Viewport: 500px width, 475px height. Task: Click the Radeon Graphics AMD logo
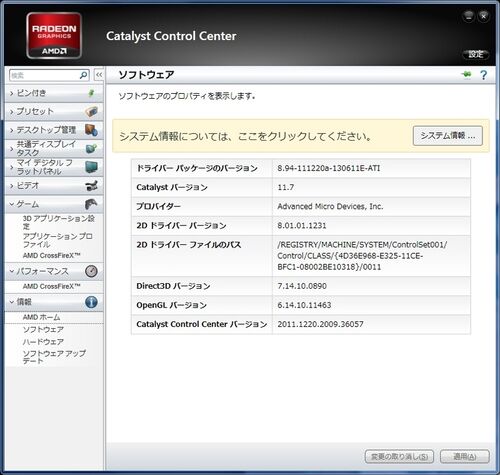coord(54,36)
